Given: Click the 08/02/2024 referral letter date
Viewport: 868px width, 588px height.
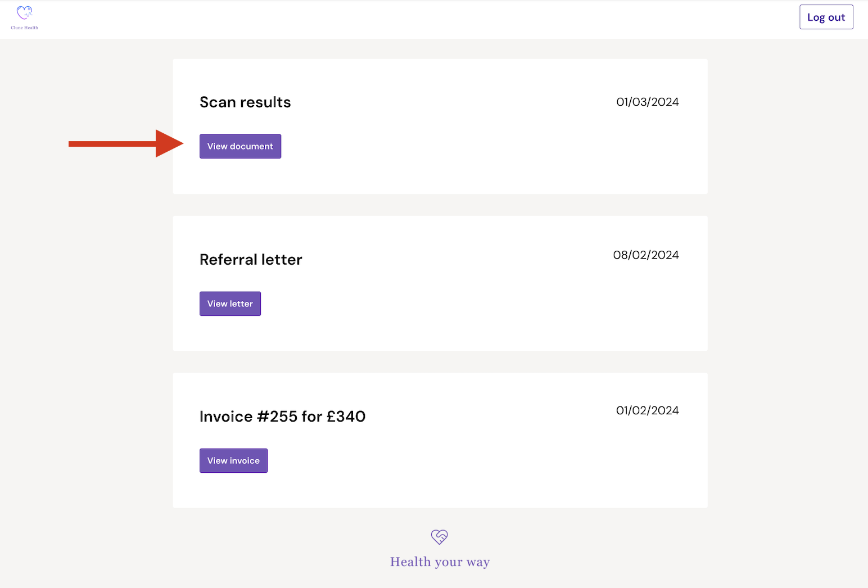Looking at the screenshot, I should click(x=645, y=255).
